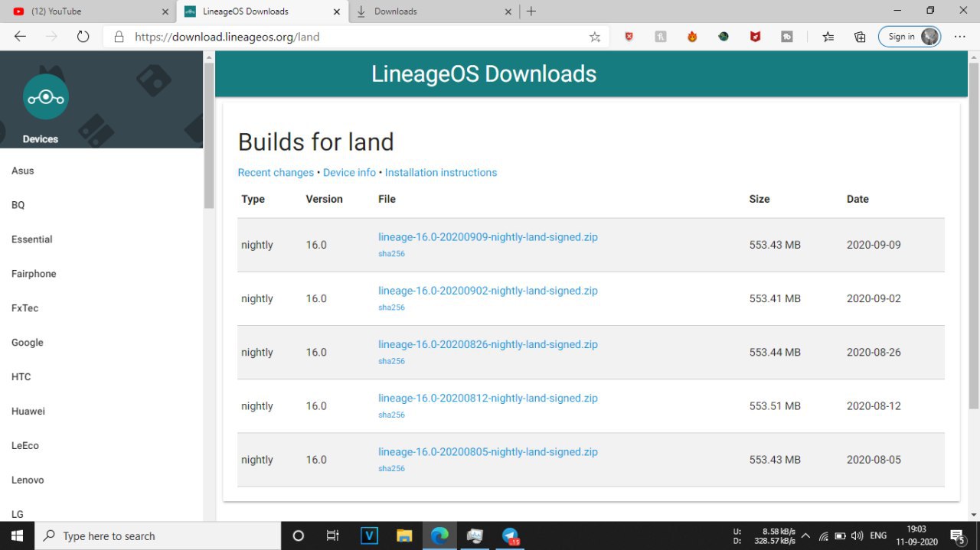
Task: Open the red fox-face extension icon
Action: [x=755, y=36]
